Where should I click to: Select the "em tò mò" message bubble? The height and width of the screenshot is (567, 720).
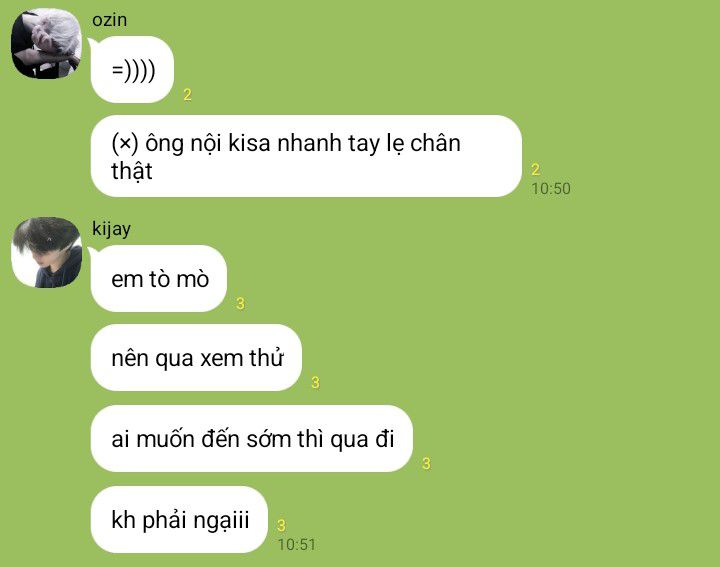coord(159,279)
